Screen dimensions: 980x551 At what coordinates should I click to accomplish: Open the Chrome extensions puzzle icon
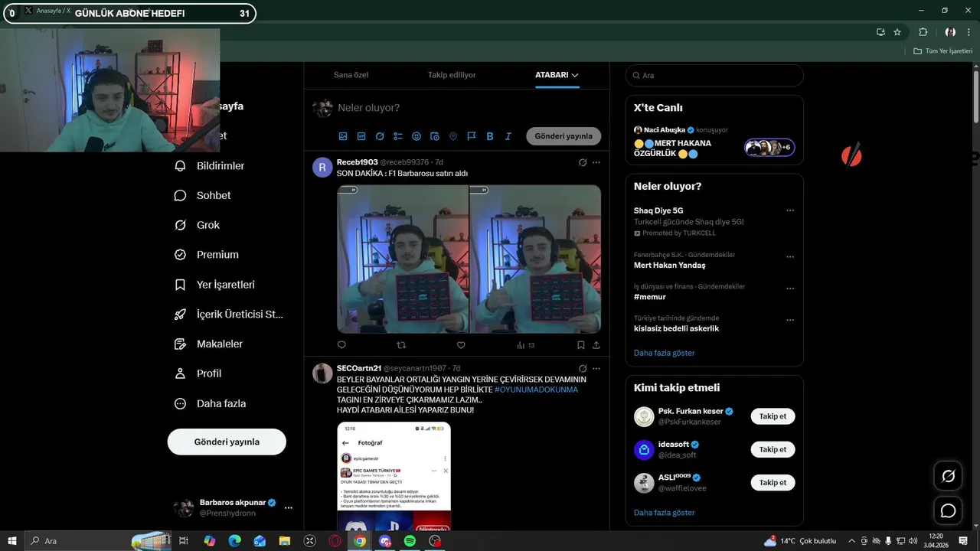(x=923, y=32)
